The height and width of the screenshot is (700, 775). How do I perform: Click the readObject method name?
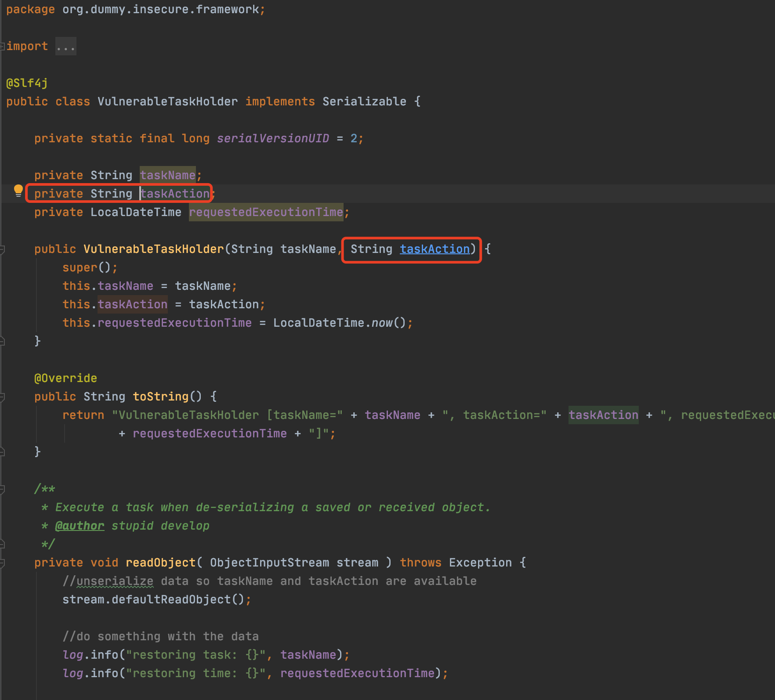pos(160,563)
